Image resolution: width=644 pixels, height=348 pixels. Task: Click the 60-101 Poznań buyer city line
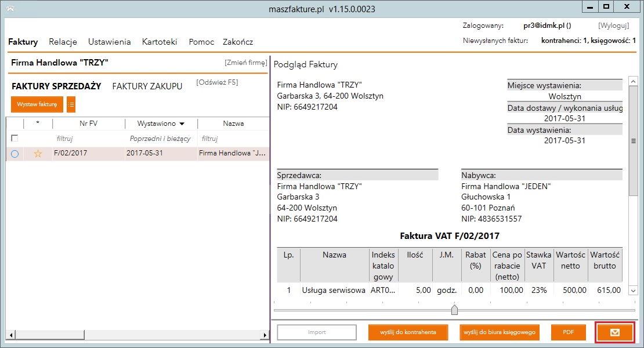click(x=488, y=208)
